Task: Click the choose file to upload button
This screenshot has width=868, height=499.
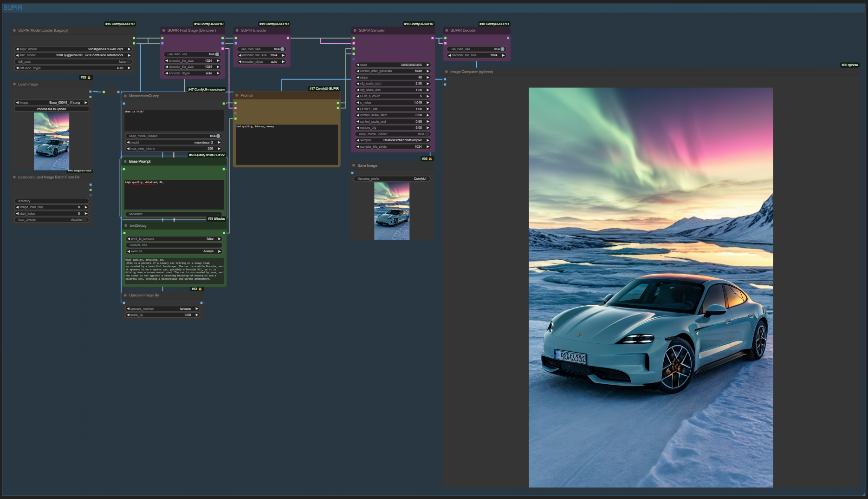Action: point(52,109)
